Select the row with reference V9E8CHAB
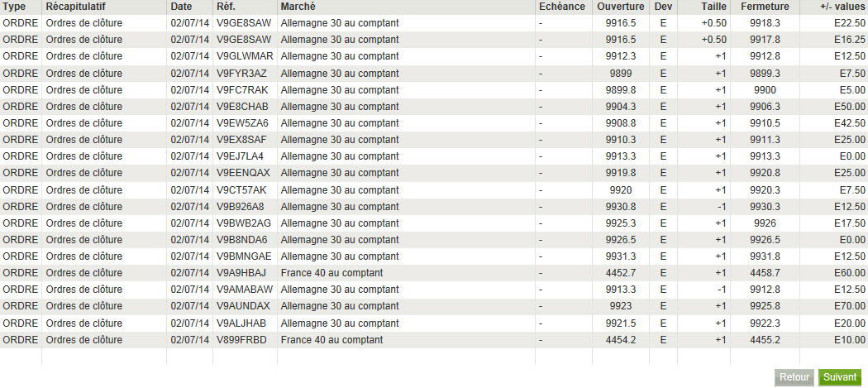The image size is (868, 388). pyautogui.click(x=434, y=107)
